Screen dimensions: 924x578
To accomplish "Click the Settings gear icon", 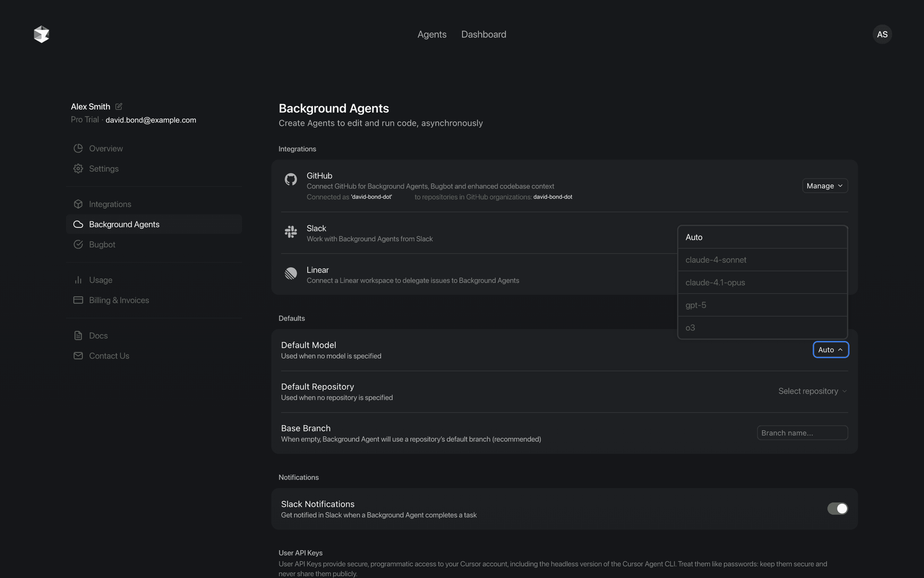I will pyautogui.click(x=78, y=169).
